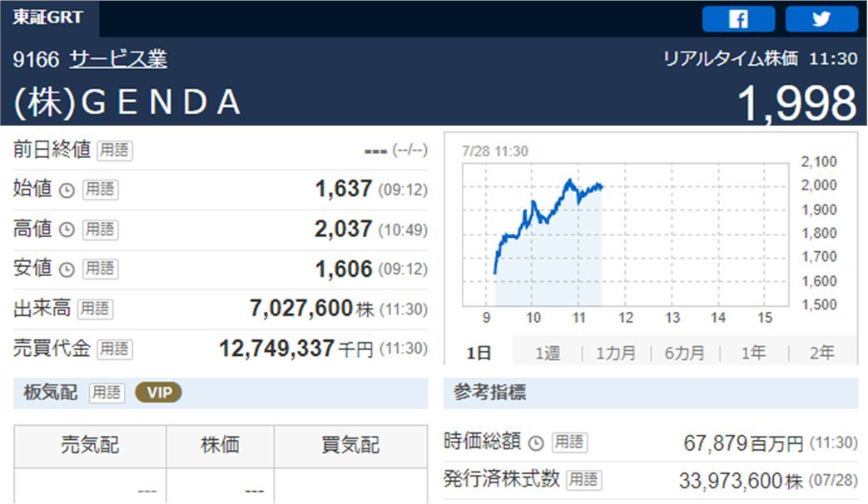Image resolution: width=868 pixels, height=504 pixels.
Task: Click the VIP badge beside 板気配
Action: tap(158, 393)
